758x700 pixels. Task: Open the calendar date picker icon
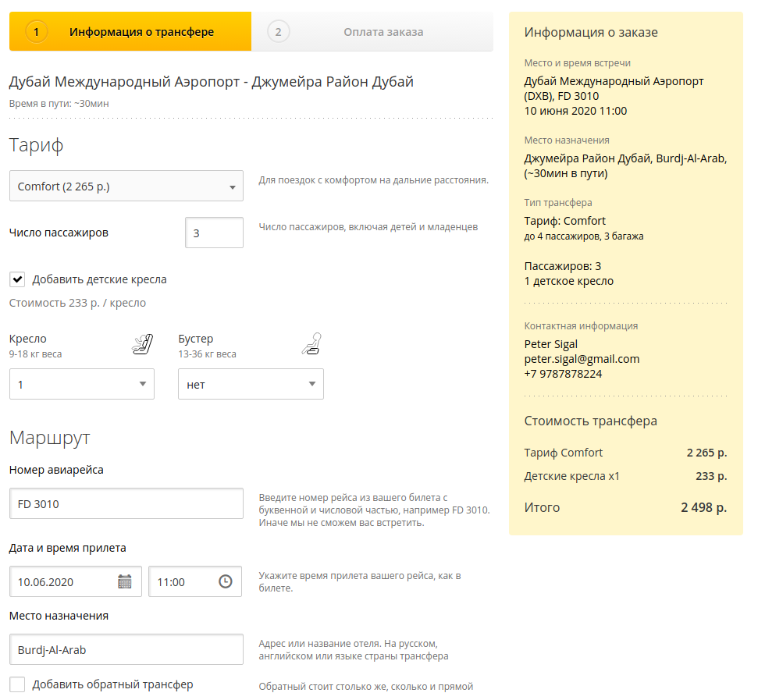125,581
